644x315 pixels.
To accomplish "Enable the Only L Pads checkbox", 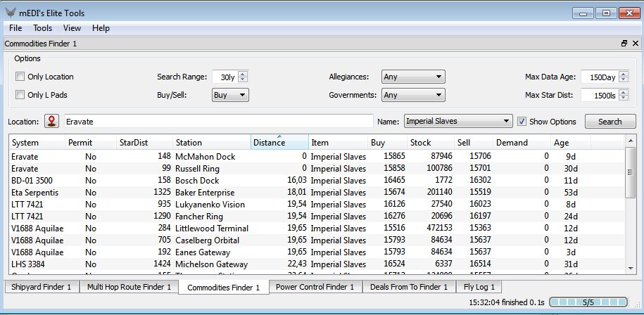I will coord(20,95).
